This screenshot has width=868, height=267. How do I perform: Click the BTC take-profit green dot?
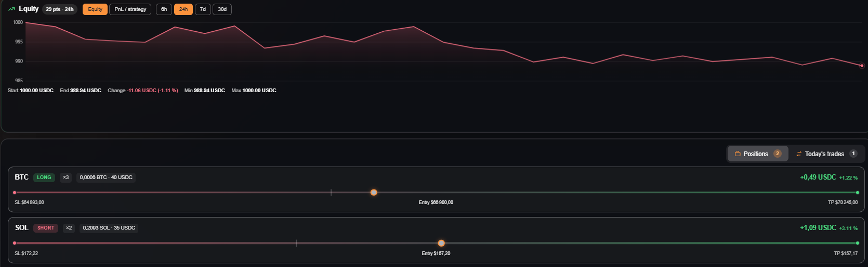pos(858,193)
